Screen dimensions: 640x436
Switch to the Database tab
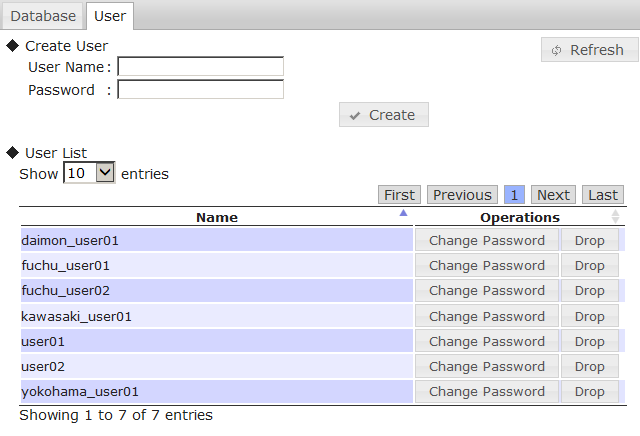pyautogui.click(x=43, y=16)
